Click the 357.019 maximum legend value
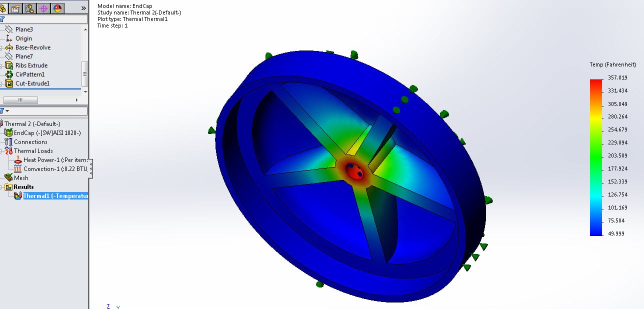Viewport: 644px width, 309px height. pyautogui.click(x=617, y=78)
